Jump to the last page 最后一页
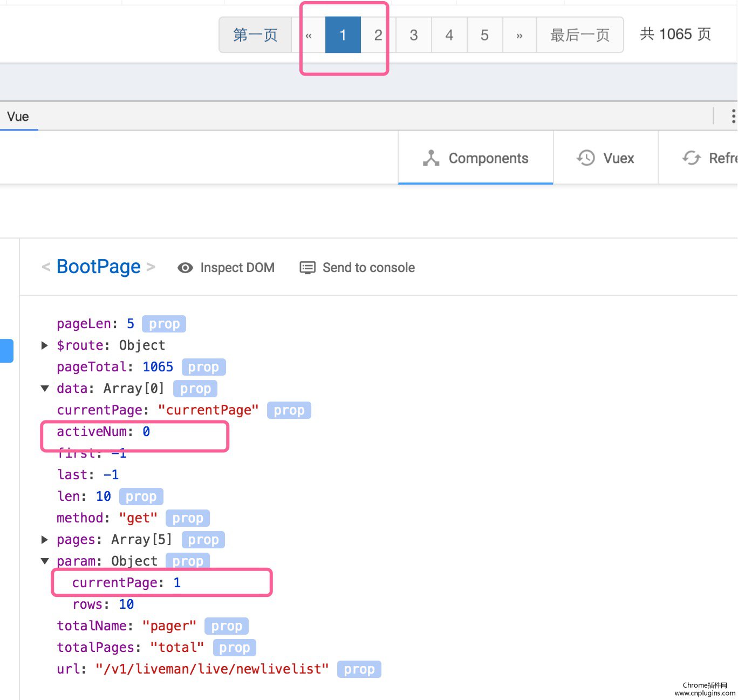 580,35
